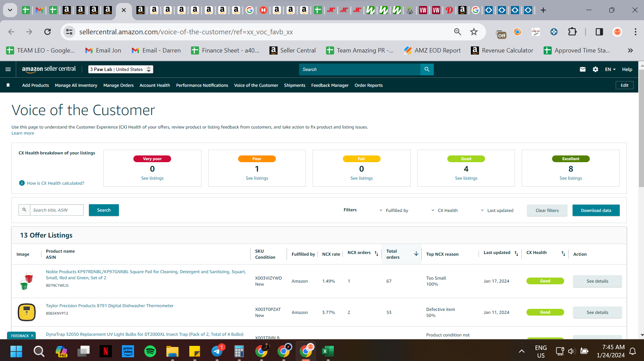
Task: Open the Chrome side panel icon
Action: (599, 32)
